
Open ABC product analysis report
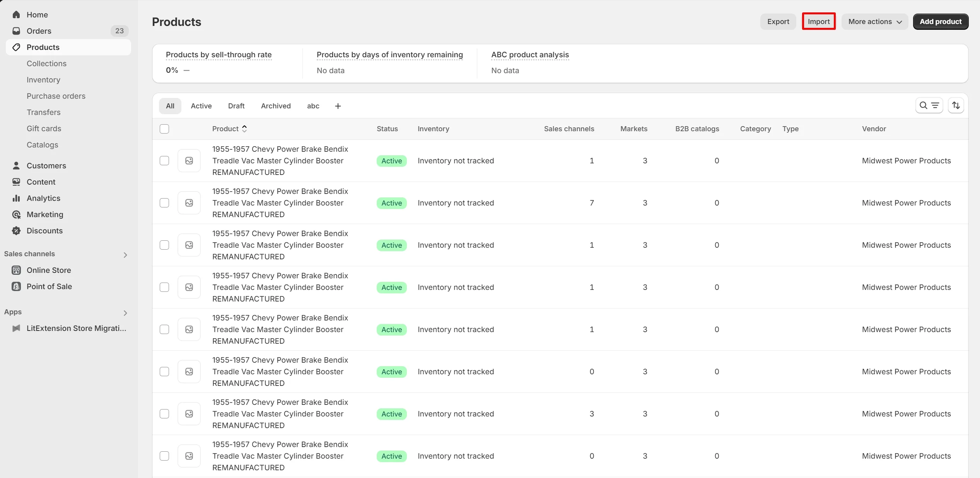[x=530, y=55]
